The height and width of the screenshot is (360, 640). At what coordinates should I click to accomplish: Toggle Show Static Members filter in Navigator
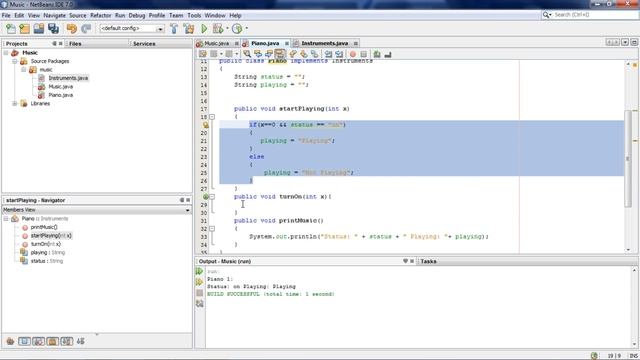[38, 341]
